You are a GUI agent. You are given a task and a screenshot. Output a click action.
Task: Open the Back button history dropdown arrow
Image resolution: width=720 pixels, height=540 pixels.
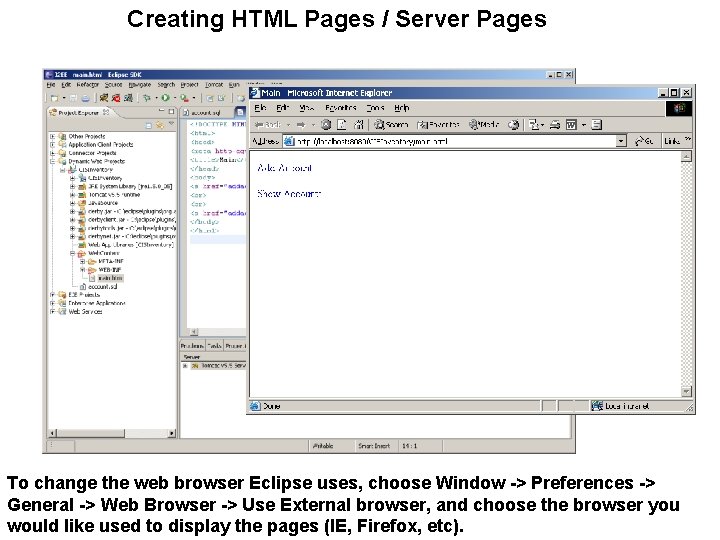click(x=288, y=125)
